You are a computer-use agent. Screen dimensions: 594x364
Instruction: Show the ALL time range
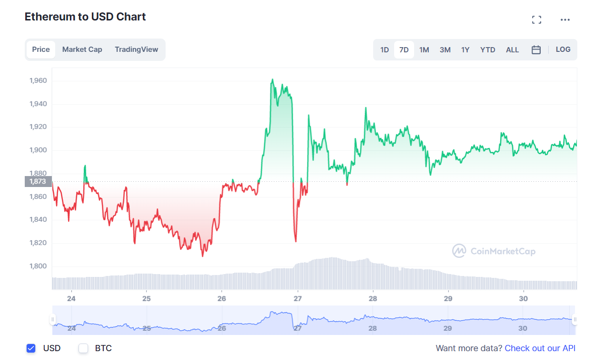(x=512, y=49)
